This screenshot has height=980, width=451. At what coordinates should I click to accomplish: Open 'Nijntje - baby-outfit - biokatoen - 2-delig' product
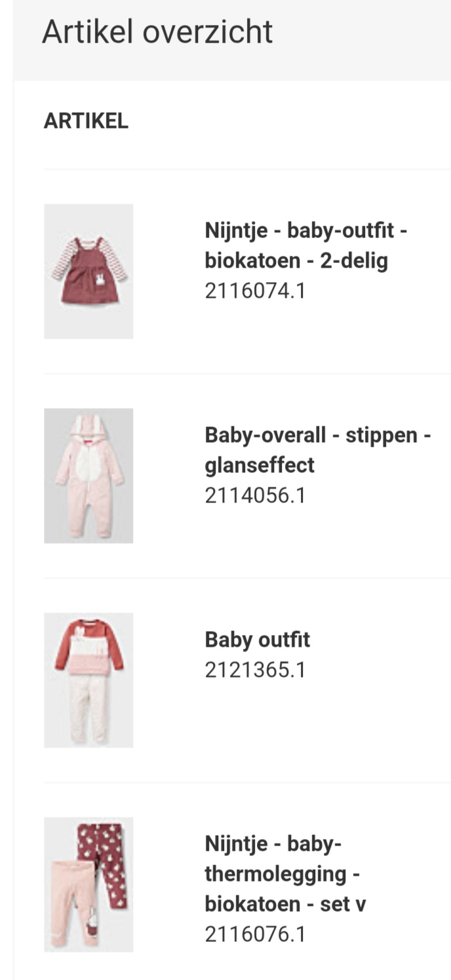tap(306, 246)
